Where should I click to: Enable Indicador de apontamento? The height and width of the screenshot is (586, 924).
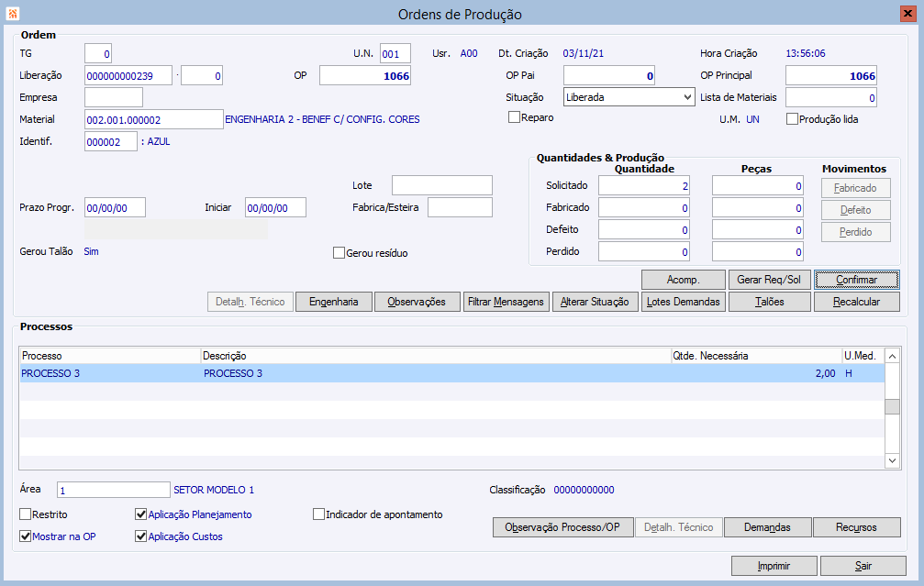pyautogui.click(x=318, y=514)
